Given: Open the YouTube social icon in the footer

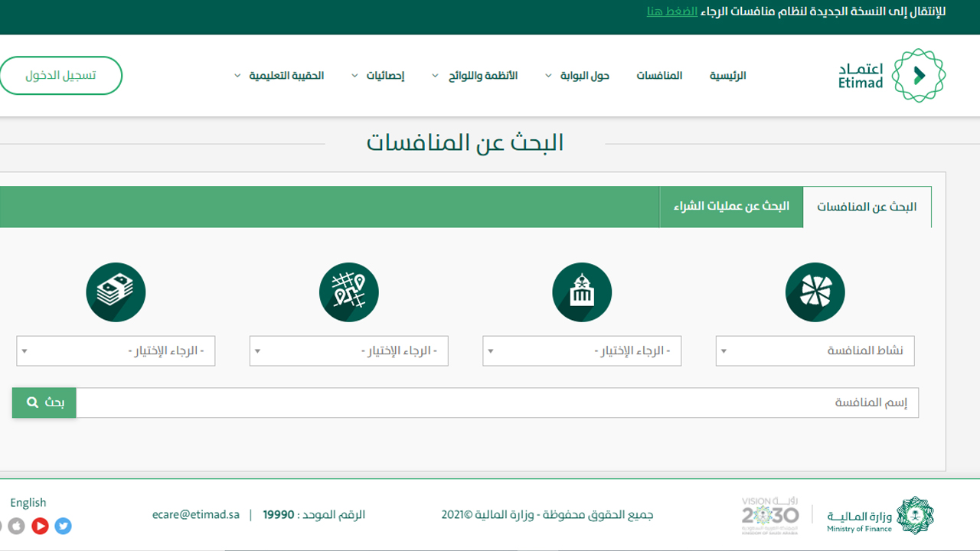Looking at the screenshot, I should click(41, 526).
